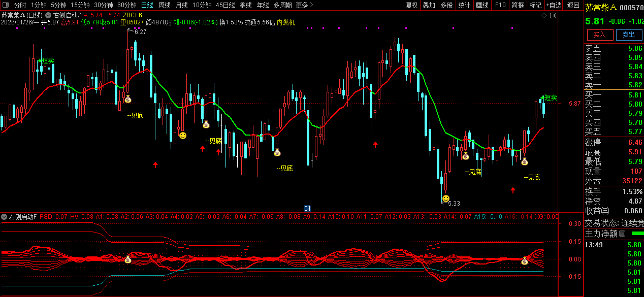This screenshot has height=297, width=644.
Task: Toggle the side panel icon beside the diamond
Action: (553, 16)
